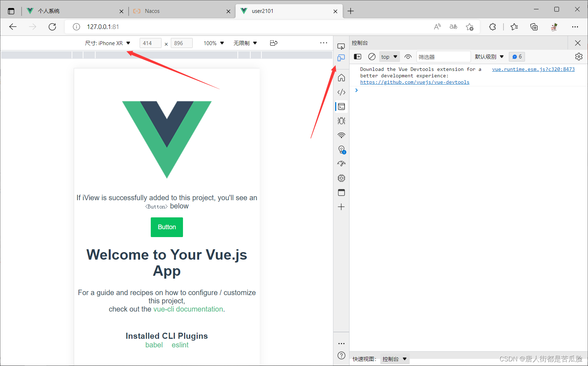Open favorites list

click(x=514, y=27)
